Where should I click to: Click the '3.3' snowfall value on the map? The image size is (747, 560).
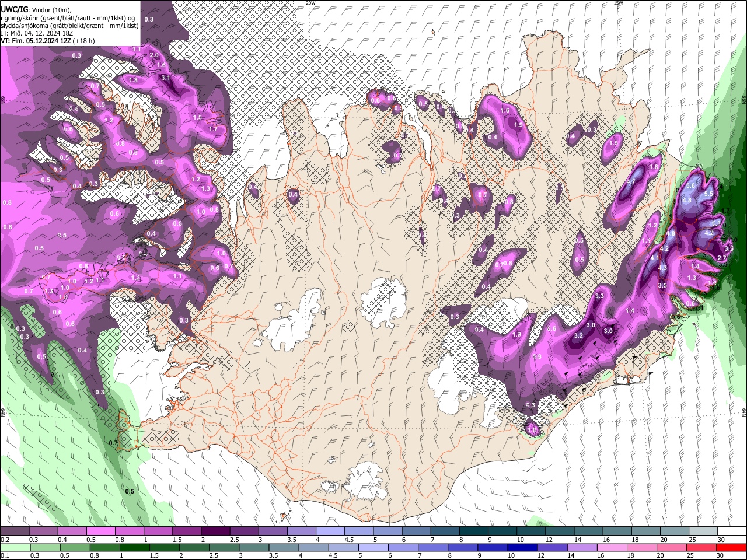pyautogui.click(x=599, y=296)
